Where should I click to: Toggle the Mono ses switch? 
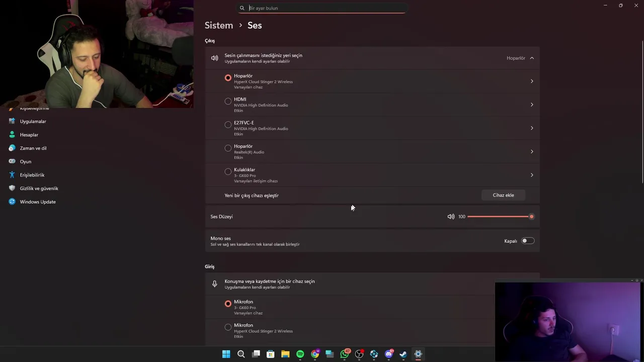pos(527,241)
